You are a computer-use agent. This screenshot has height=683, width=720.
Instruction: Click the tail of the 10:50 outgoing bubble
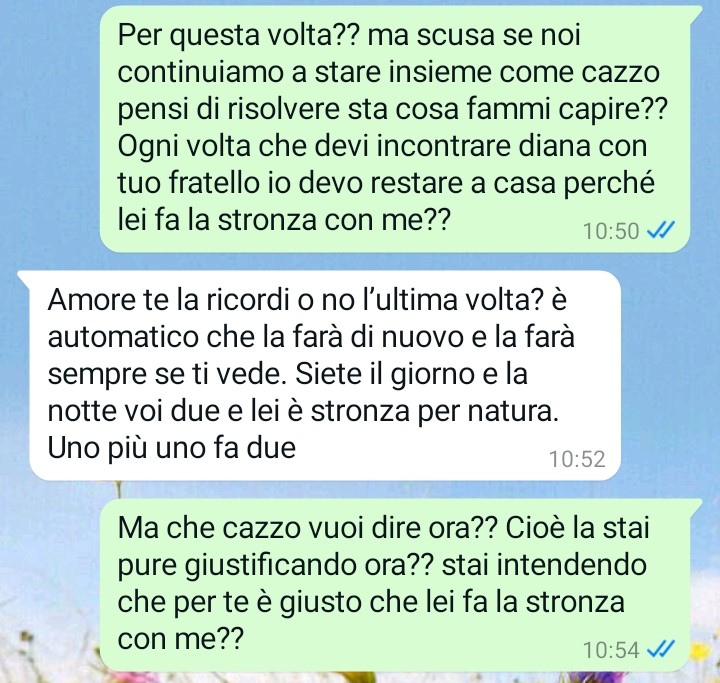(696, 13)
